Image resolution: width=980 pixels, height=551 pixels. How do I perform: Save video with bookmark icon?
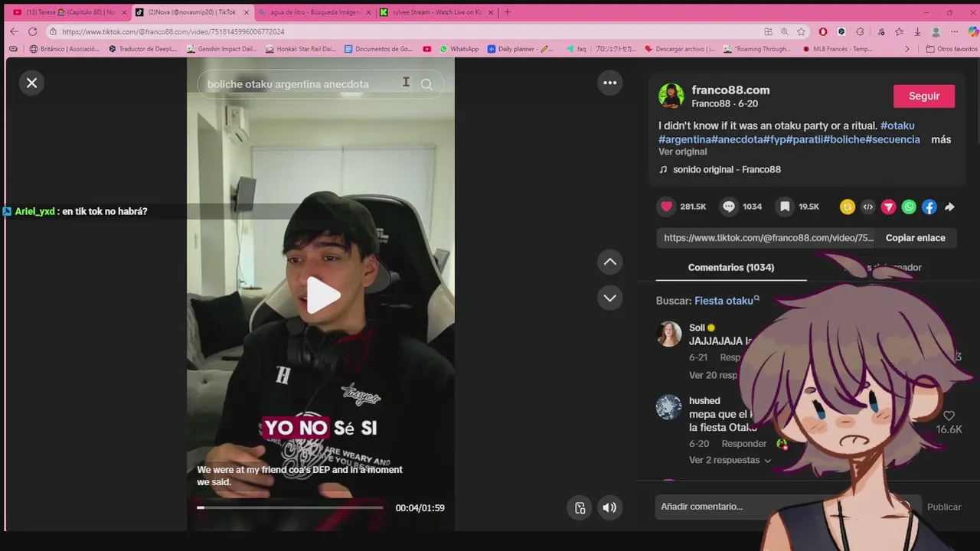point(785,207)
